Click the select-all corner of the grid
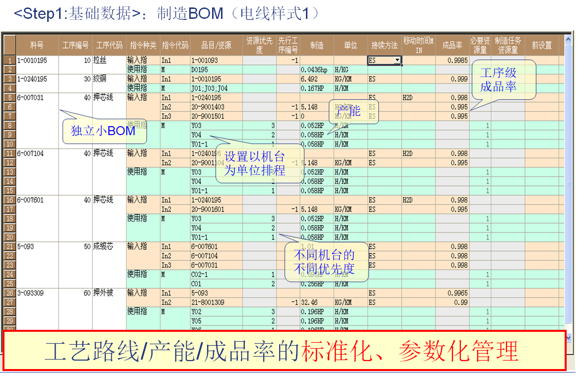The width and height of the screenshot is (588, 377). pyautogui.click(x=9, y=45)
